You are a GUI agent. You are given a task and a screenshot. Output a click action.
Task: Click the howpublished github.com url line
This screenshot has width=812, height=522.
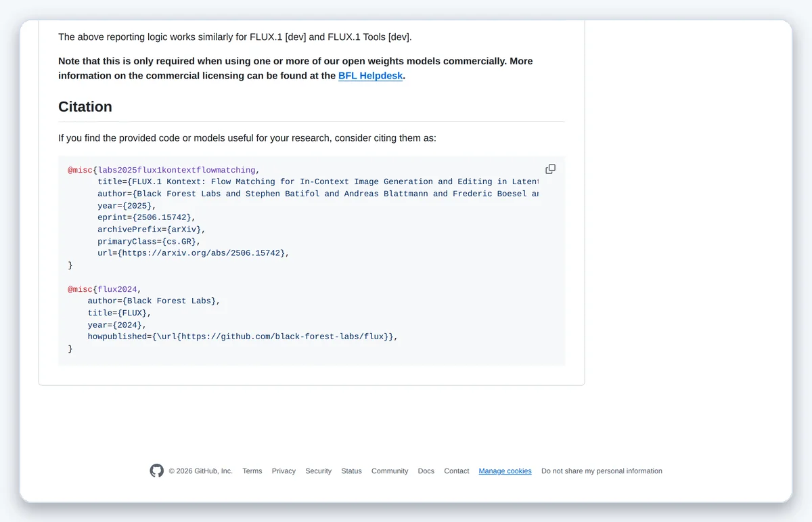(243, 336)
